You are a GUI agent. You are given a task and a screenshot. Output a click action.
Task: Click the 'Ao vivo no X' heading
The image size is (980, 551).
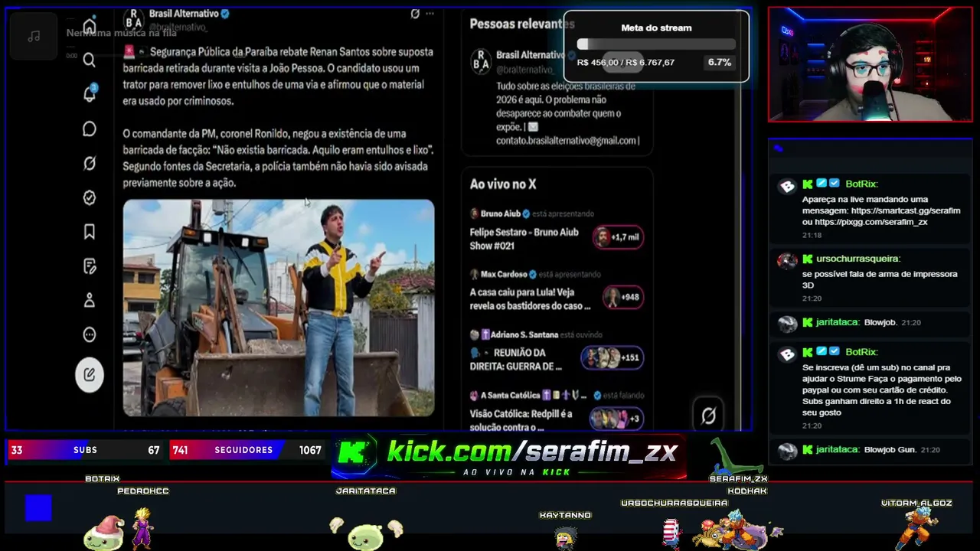(503, 184)
